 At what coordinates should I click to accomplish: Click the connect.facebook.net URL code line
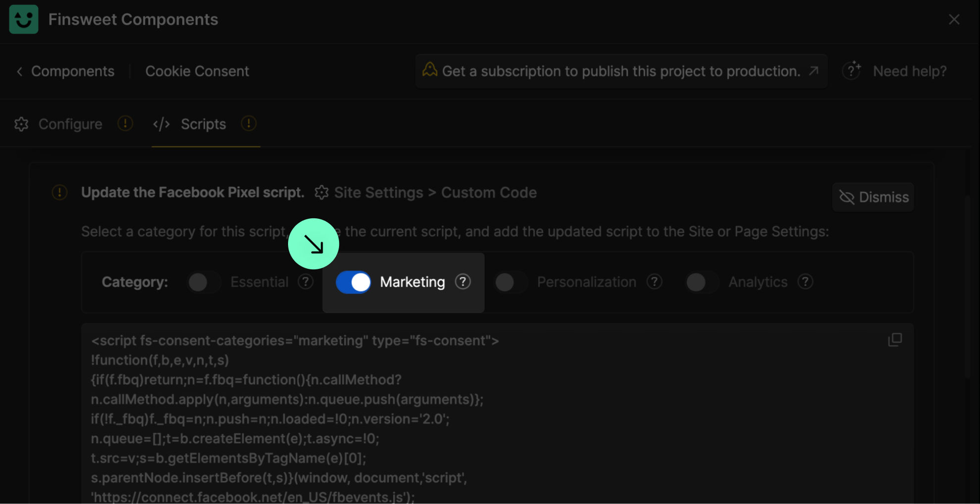(x=253, y=497)
